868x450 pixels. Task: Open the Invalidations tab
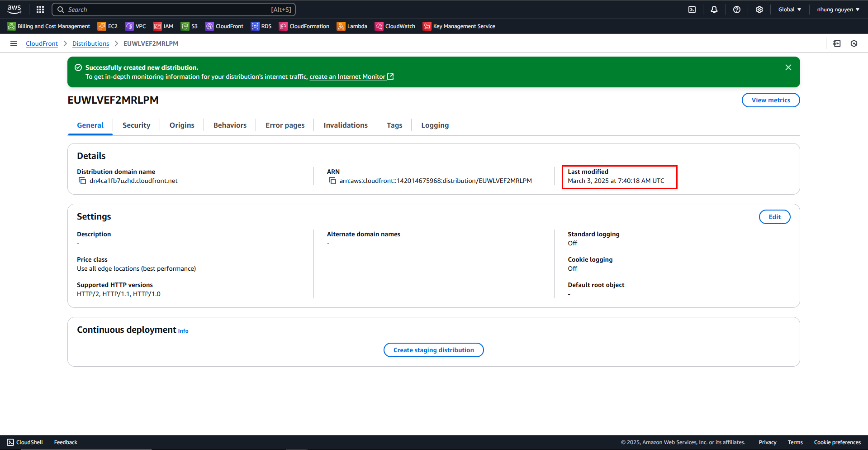coord(346,125)
